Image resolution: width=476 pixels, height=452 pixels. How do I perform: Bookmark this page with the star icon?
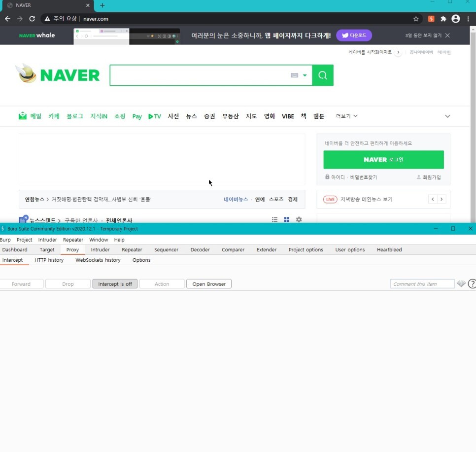[x=416, y=19]
